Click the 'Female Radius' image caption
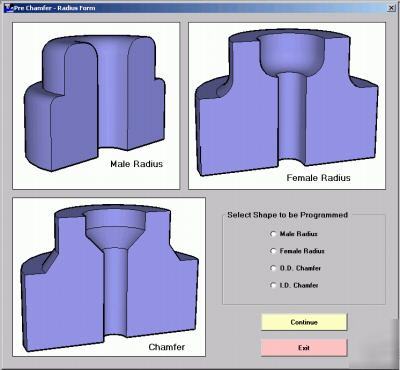Screen dimensions: 400x370 pos(319,178)
